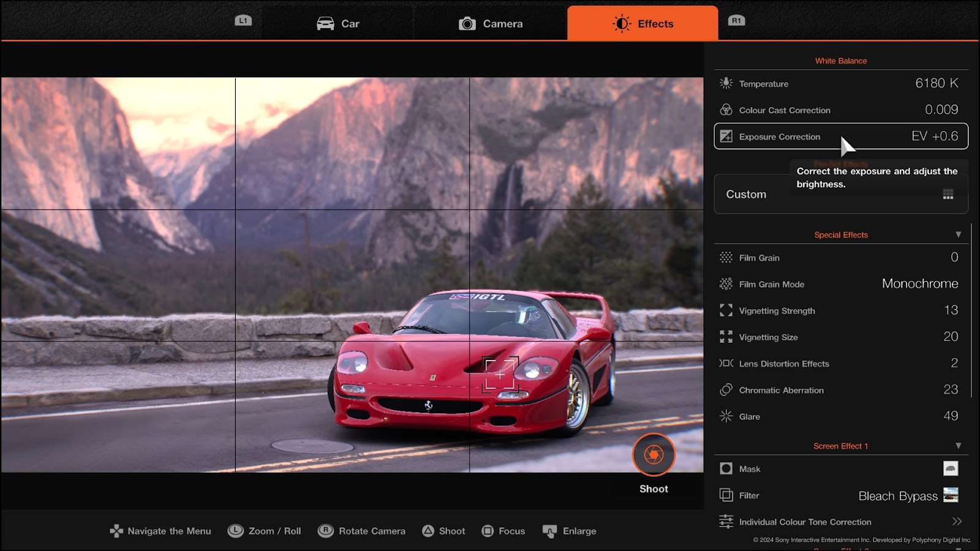Screen dimensions: 980x551
Task: Click the focus reticle on the car
Action: pyautogui.click(x=500, y=374)
